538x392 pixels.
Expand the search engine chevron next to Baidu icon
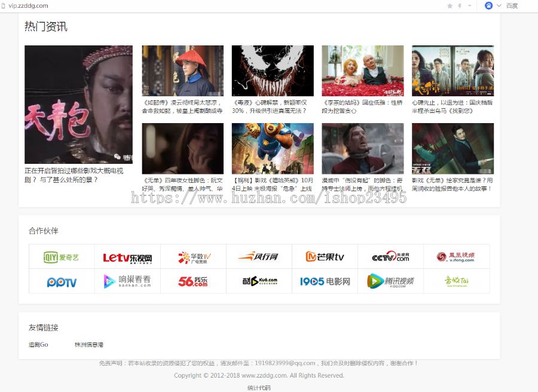(499, 5)
